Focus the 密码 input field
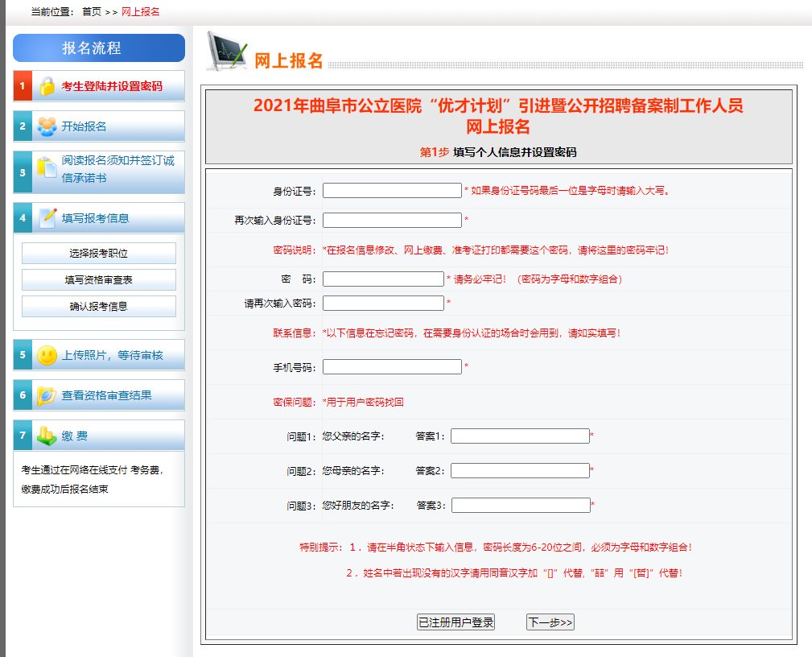Screen dimensions: 812x657 383,279
